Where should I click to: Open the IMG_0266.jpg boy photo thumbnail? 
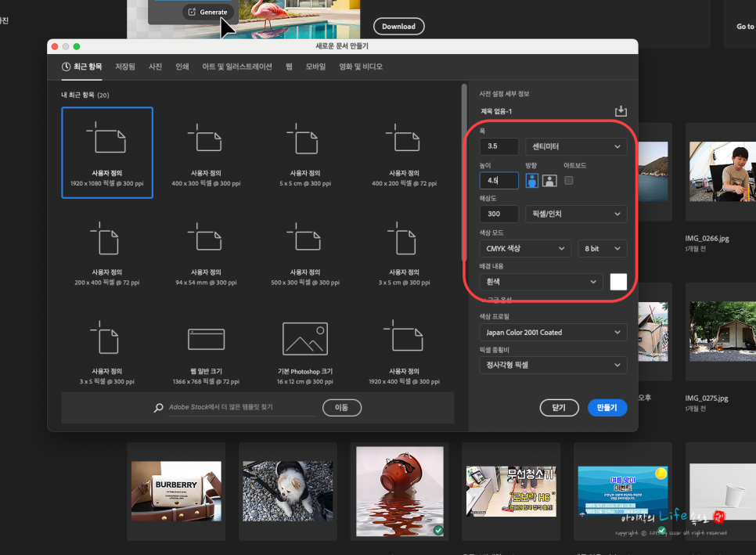(722, 171)
